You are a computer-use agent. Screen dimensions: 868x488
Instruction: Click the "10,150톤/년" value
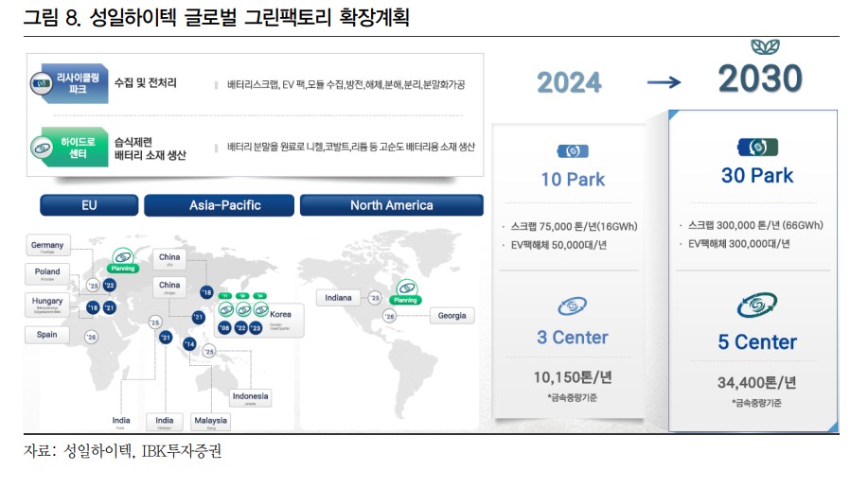point(573,377)
